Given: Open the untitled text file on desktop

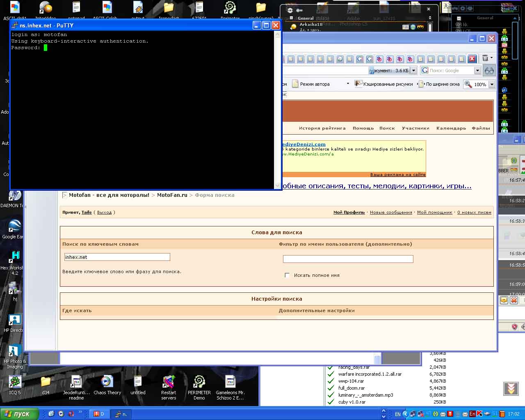Looking at the screenshot, I should point(138,385).
